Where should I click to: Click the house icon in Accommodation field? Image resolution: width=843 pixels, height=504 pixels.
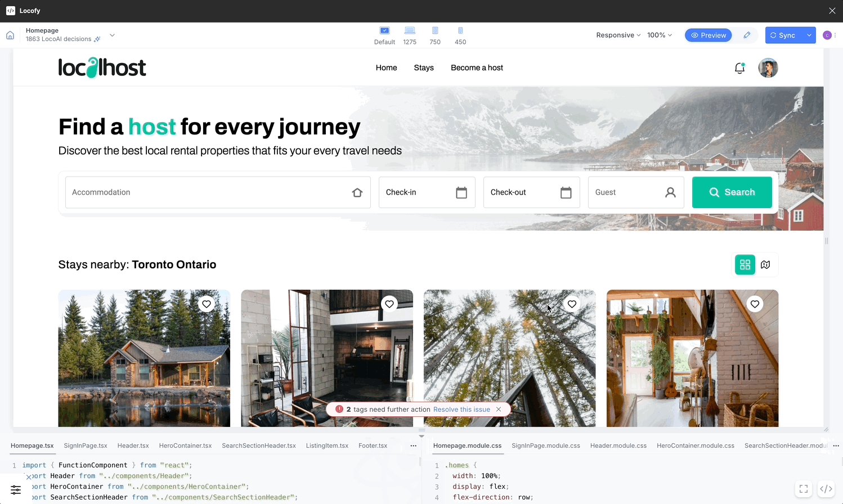[357, 192]
